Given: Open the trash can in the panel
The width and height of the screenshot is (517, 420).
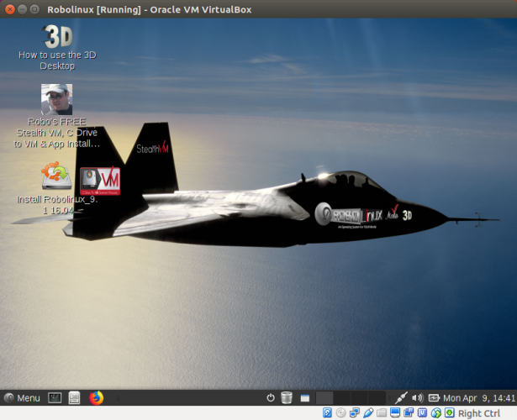Looking at the screenshot, I should tap(287, 397).
